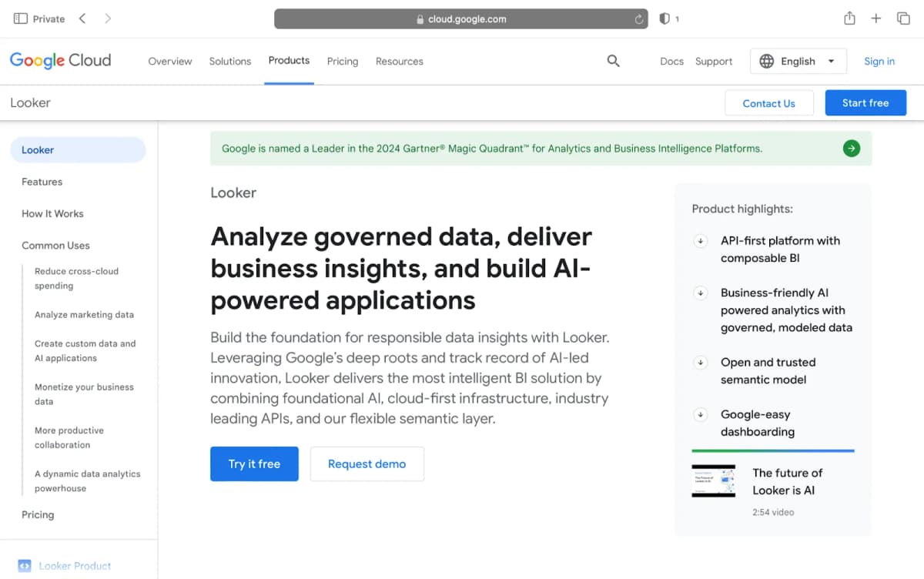Screen dimensions: 924x579
Task: Click the address bar showing cloud.google.com
Action: (461, 19)
